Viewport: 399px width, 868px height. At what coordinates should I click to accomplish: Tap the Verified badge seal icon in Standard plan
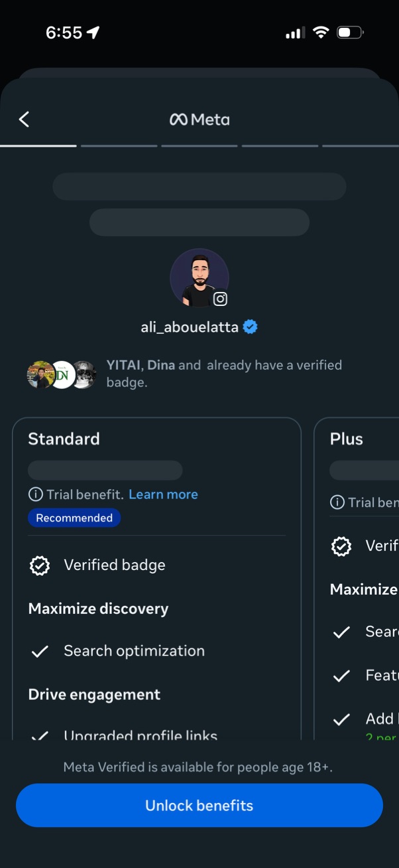click(40, 565)
